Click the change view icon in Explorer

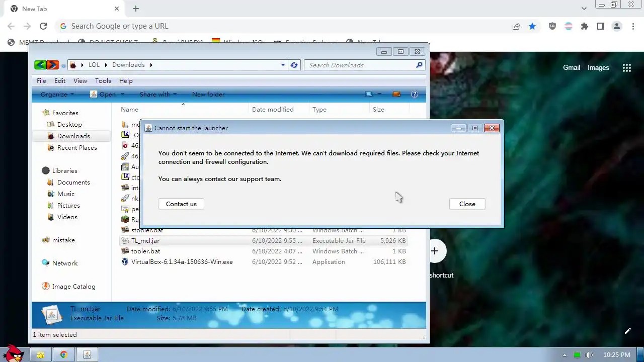369,94
